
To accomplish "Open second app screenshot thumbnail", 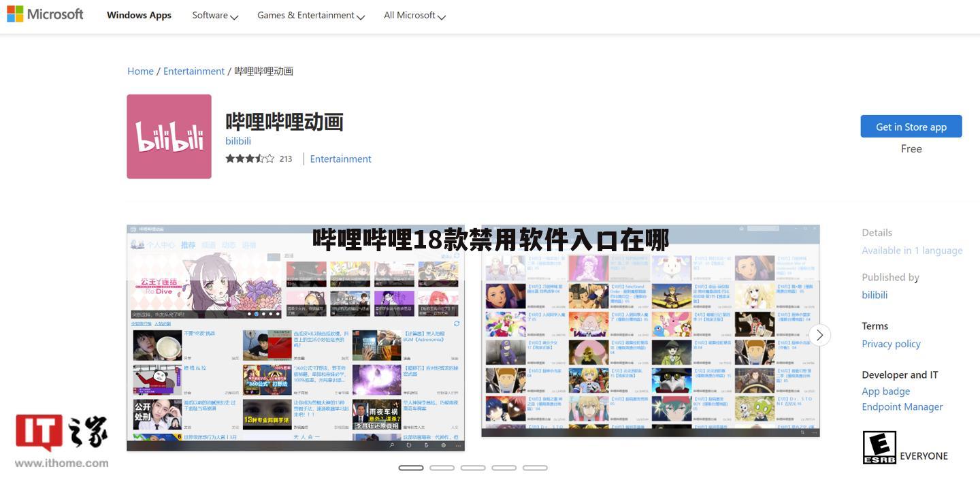I will (x=651, y=331).
